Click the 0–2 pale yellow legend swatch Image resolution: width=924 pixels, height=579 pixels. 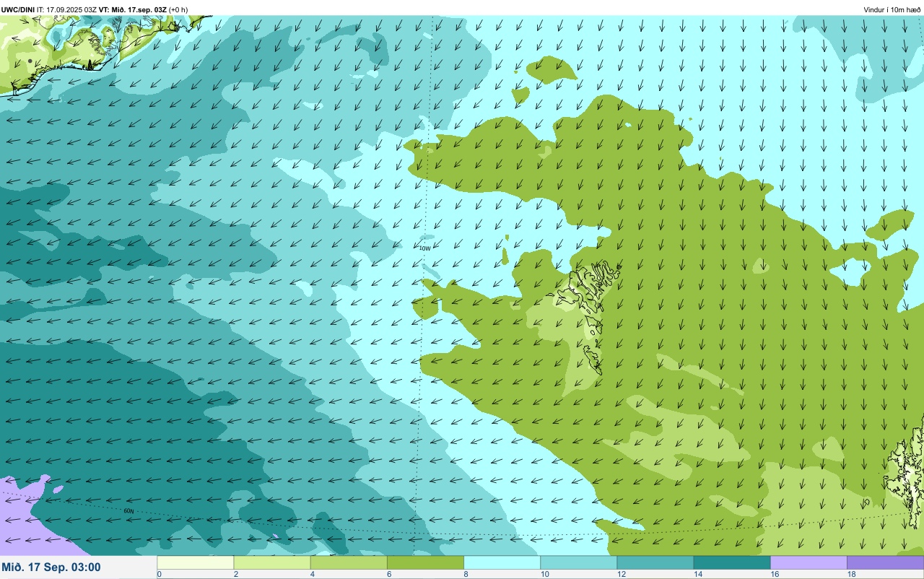click(x=196, y=562)
